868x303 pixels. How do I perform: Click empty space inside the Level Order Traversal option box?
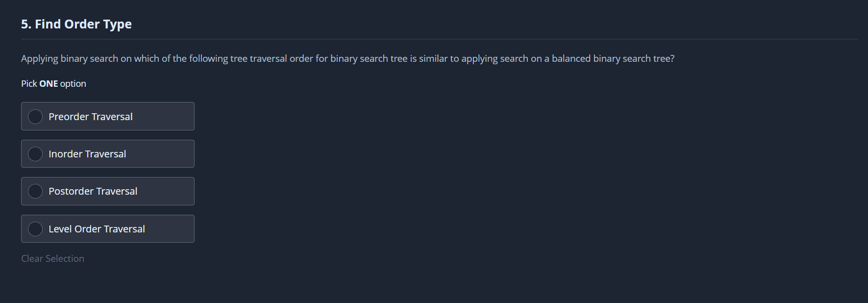[173, 229]
